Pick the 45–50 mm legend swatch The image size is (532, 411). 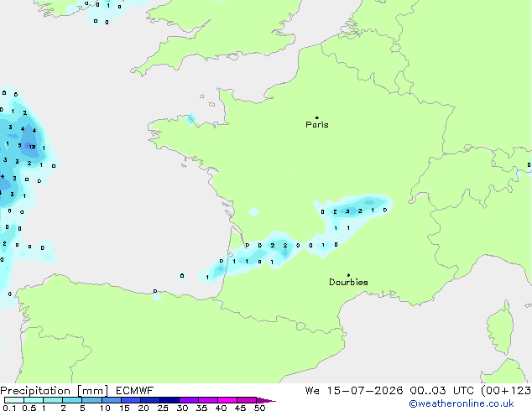tap(247, 400)
